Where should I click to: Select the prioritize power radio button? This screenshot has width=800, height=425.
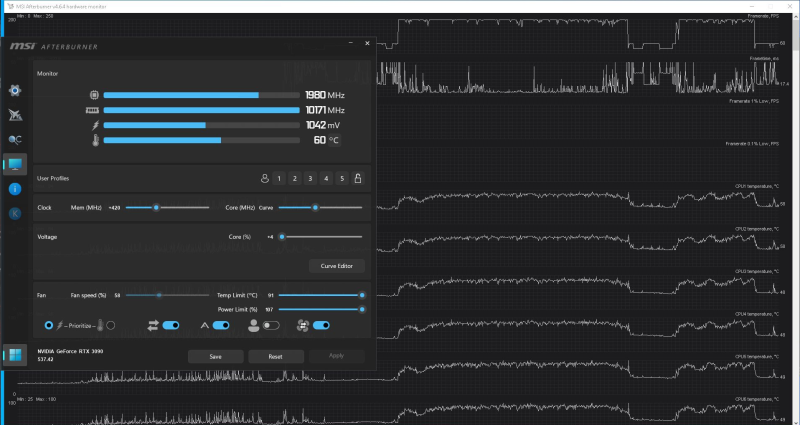tap(48, 325)
